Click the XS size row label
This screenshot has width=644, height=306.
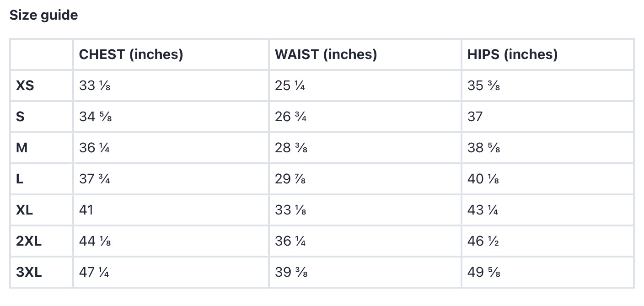[25, 86]
